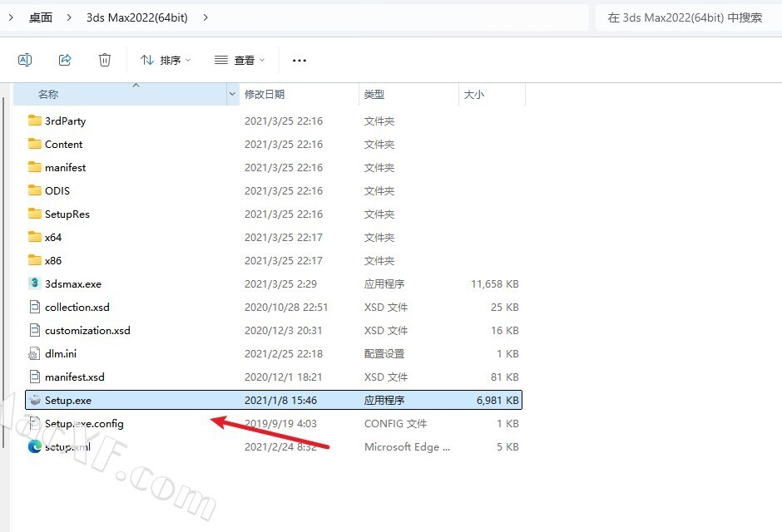This screenshot has height=532, width=782.
Task: Click the Rename icon in the toolbar
Action: click(25, 61)
